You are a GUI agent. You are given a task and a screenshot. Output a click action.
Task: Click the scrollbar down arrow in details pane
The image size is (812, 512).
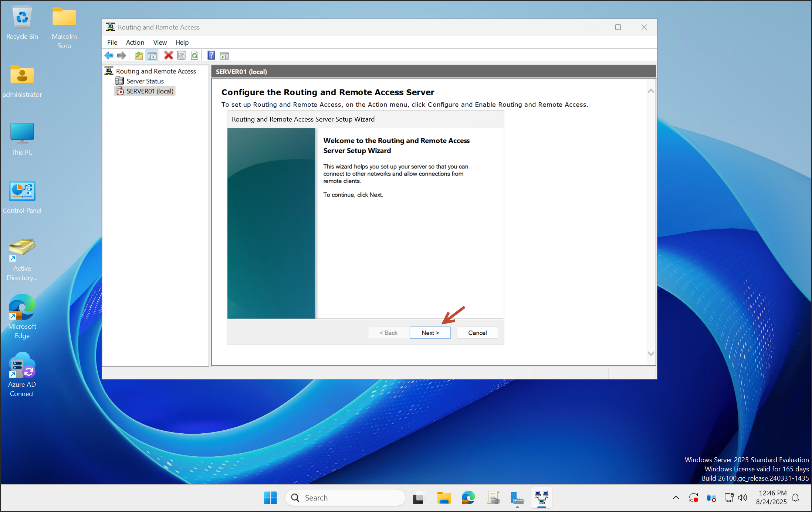(x=651, y=354)
